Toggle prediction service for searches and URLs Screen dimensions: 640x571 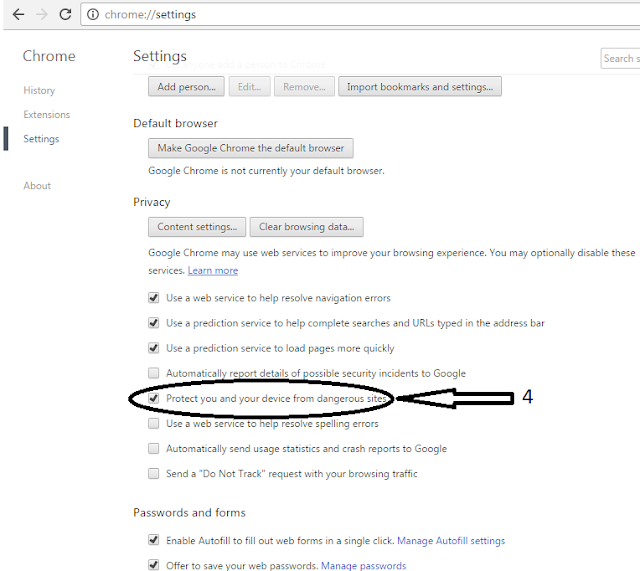(153, 323)
